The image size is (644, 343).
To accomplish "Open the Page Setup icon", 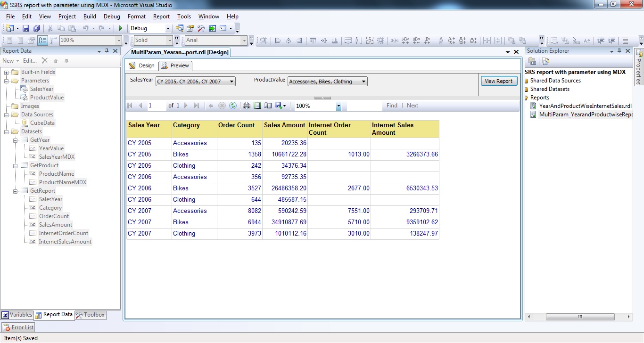I will click(268, 106).
